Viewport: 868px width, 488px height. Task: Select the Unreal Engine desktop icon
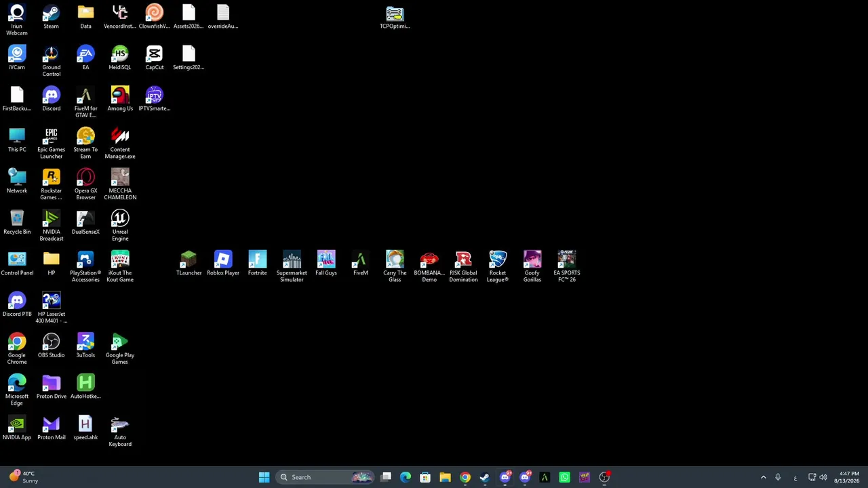(x=120, y=226)
